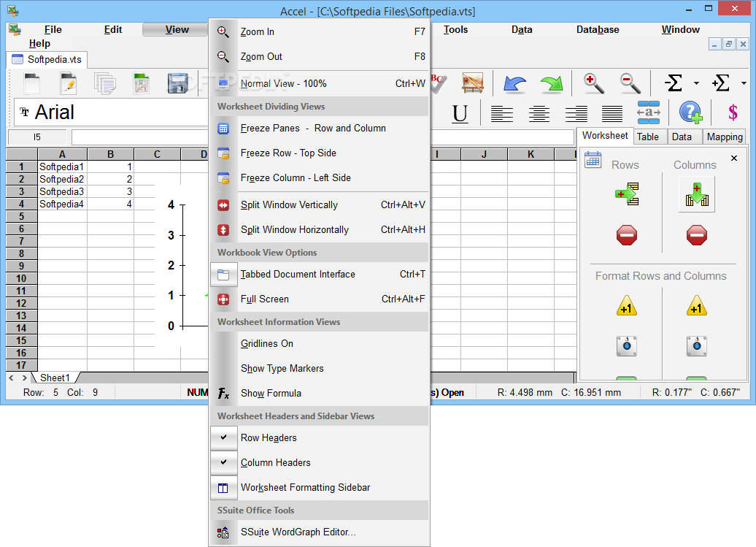
Task: Toggle Show Formula in the View menu
Action: [x=319, y=393]
